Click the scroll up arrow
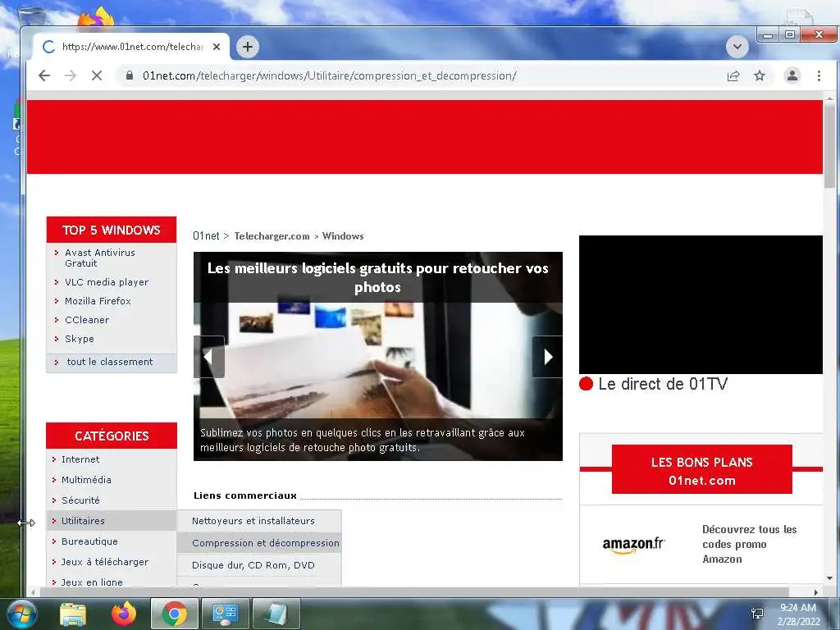The height and width of the screenshot is (630, 840). coord(830,98)
